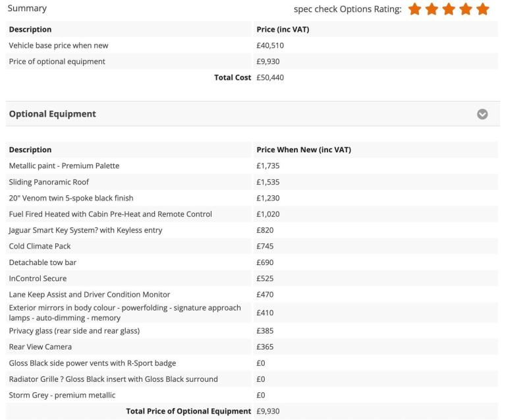This screenshot has height=420, width=506.
Task: Click the Vehicle base price when new row
Action: [x=252, y=45]
